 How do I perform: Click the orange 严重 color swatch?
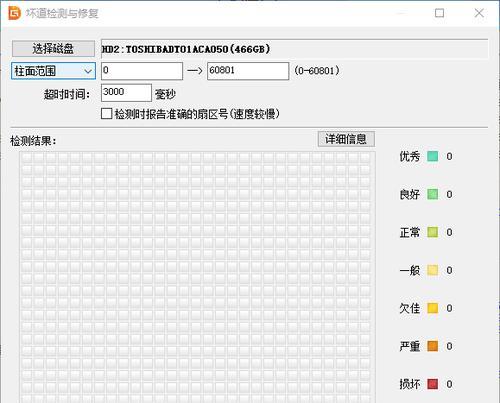point(433,346)
